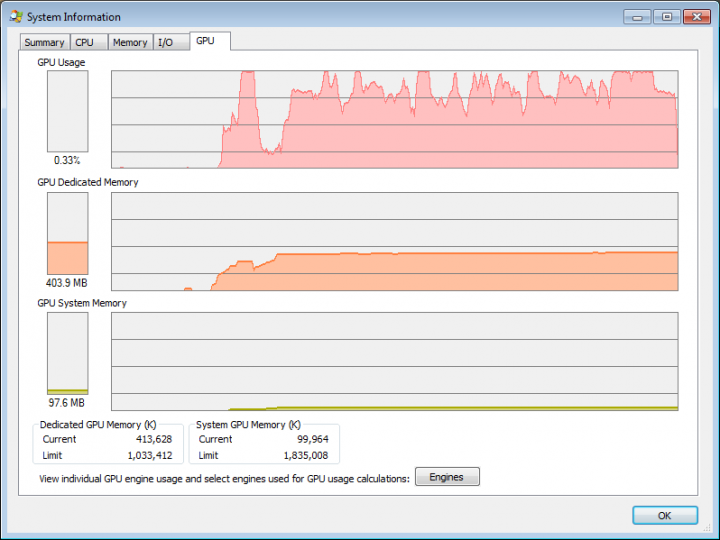Close the System Information window

[x=697, y=17]
